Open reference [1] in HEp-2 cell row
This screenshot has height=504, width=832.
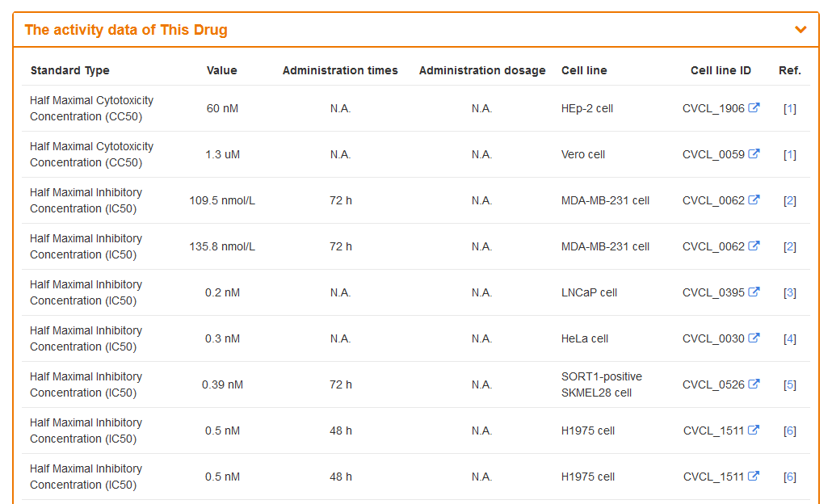(789, 108)
